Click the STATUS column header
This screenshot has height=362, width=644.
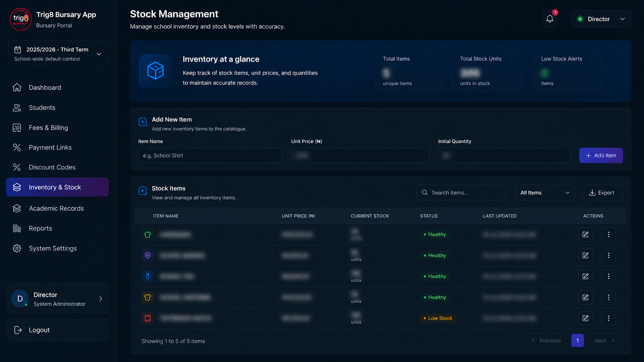(429, 216)
